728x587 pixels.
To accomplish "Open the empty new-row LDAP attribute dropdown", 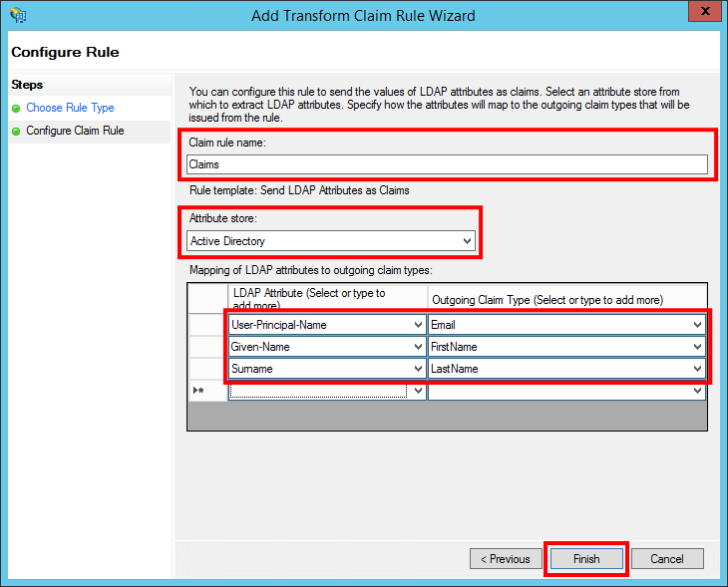I will point(418,391).
